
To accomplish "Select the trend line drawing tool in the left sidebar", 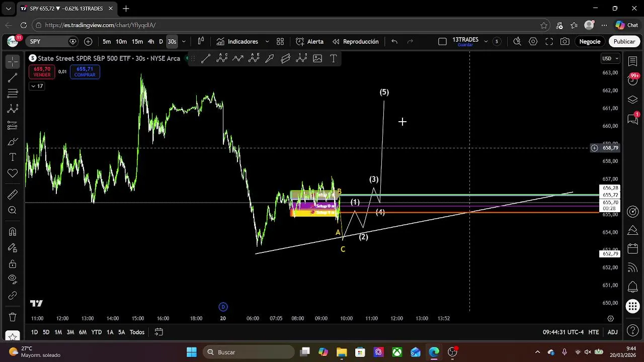I will tap(13, 77).
